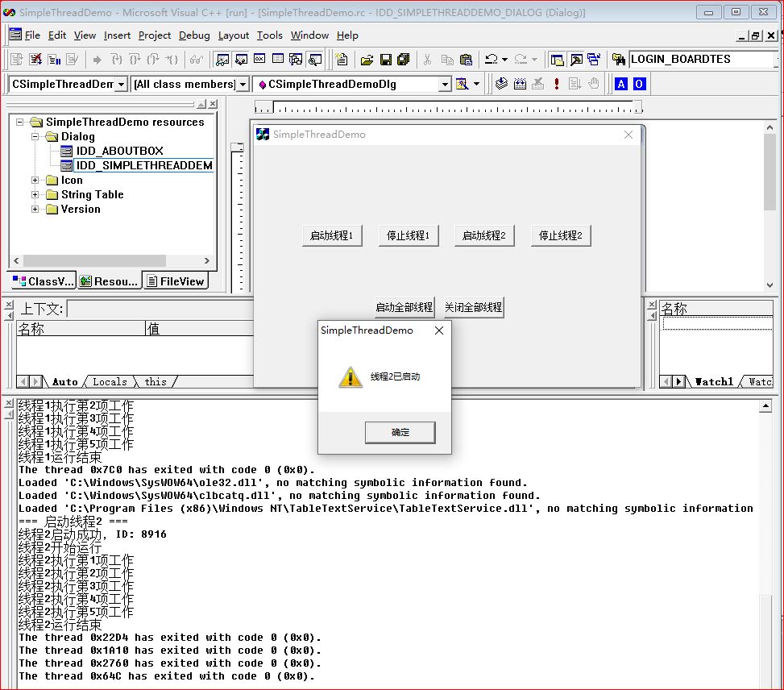Click the Step Out debug icon
This screenshot has height=690, width=784.
tap(154, 60)
